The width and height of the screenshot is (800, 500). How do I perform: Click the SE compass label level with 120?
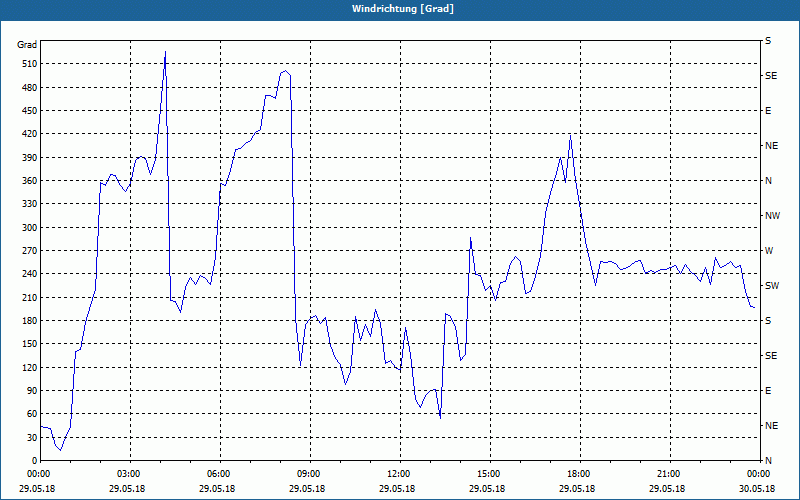pyautogui.click(x=771, y=356)
